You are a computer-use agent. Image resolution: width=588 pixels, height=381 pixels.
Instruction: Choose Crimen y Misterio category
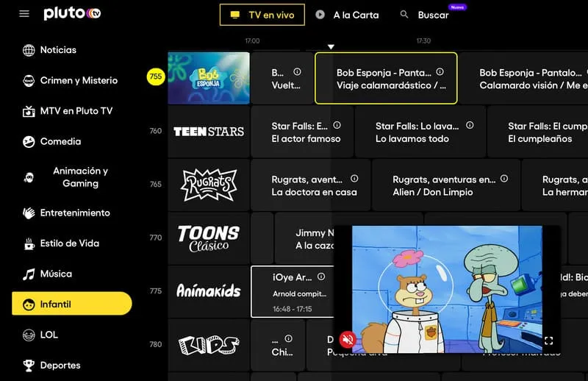click(x=70, y=80)
